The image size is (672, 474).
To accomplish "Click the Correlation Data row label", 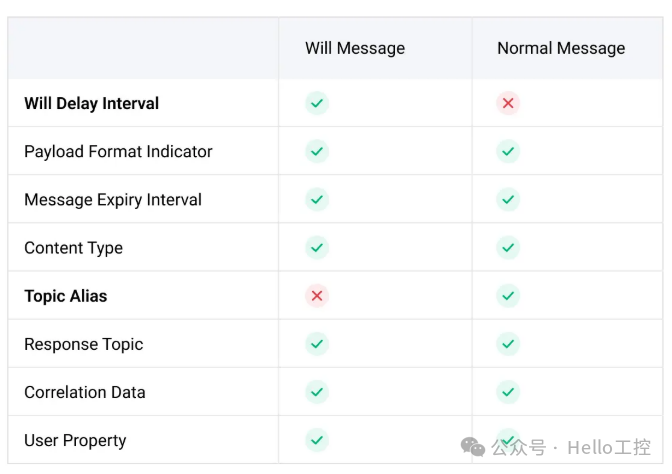I will (85, 392).
